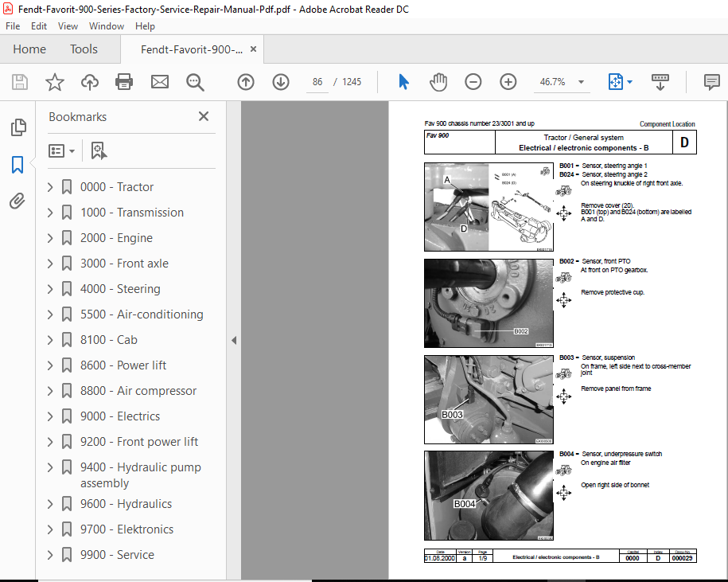Switch to the Tools tab
Viewport: 728px width, 582px height.
(x=84, y=49)
